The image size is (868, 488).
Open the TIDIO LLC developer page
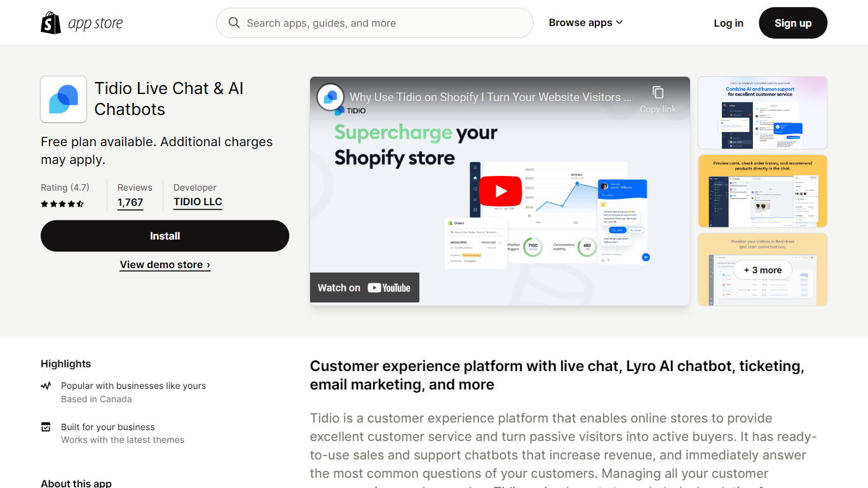pos(198,202)
